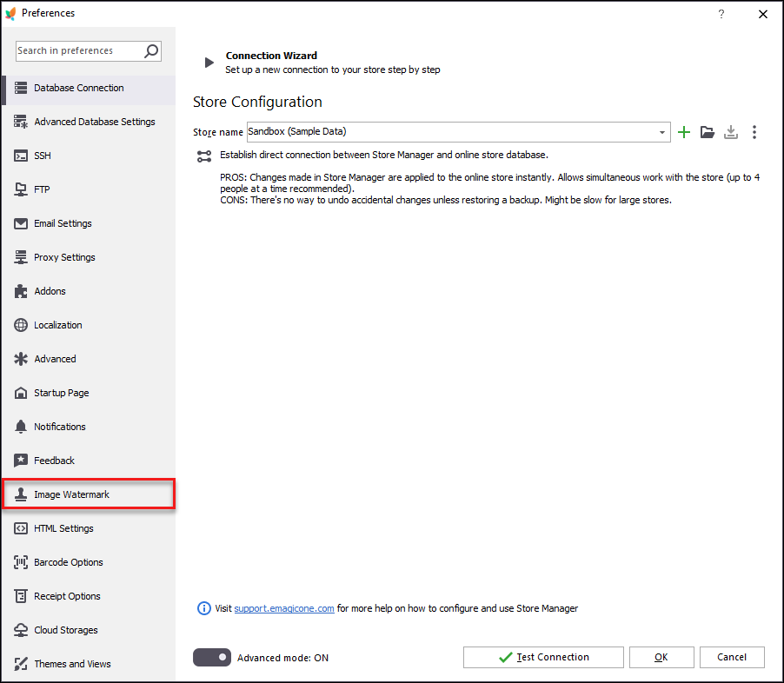
Task: Open the Store name dropdown
Action: pyautogui.click(x=662, y=132)
